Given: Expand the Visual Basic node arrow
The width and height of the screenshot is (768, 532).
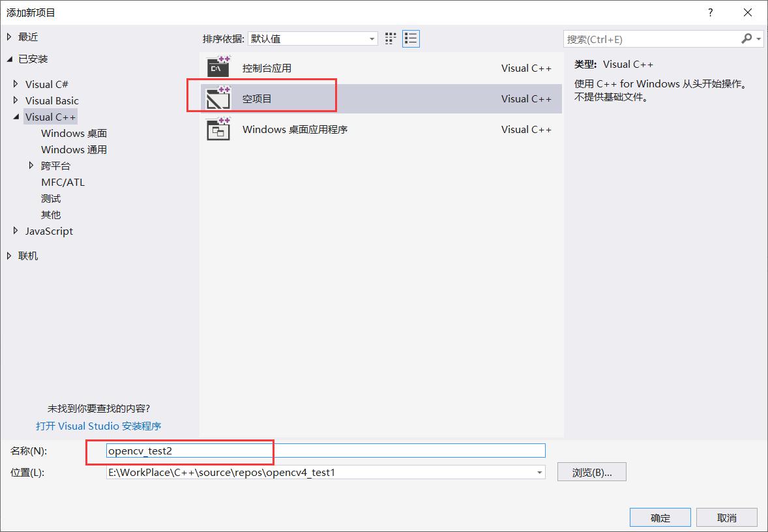Looking at the screenshot, I should [16, 100].
